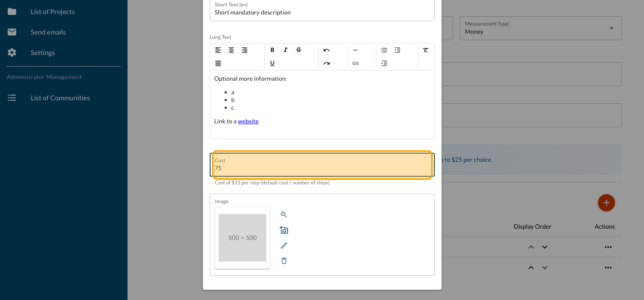The height and width of the screenshot is (300, 644).
Task: Undo the last edit
Action: tap(326, 50)
